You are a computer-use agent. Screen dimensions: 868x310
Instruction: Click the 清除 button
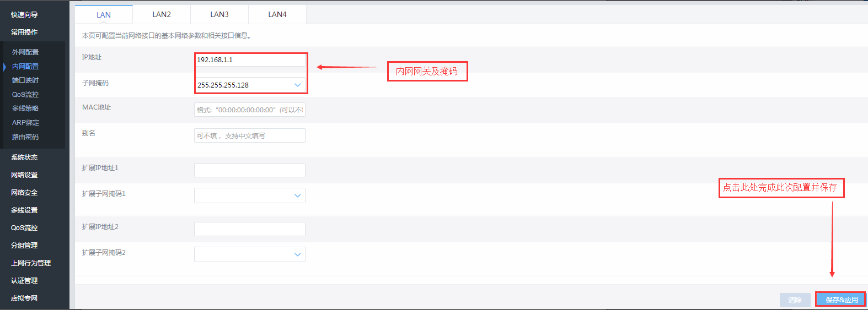point(795,300)
